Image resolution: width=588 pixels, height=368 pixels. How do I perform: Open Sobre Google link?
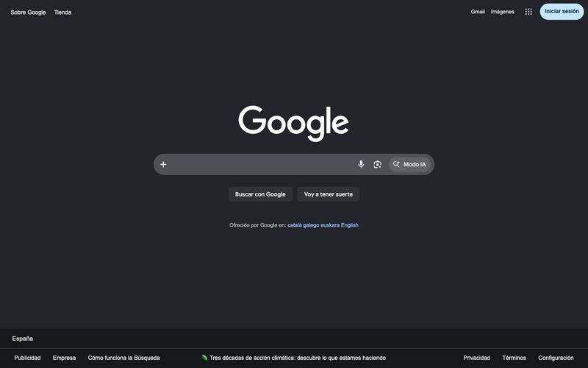tap(28, 13)
